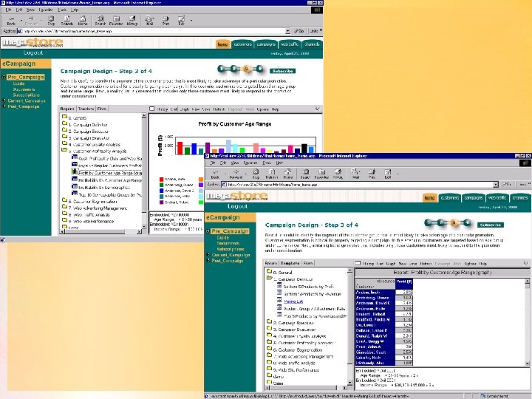Click report table vertical scrollbar down arrow

point(527,364)
